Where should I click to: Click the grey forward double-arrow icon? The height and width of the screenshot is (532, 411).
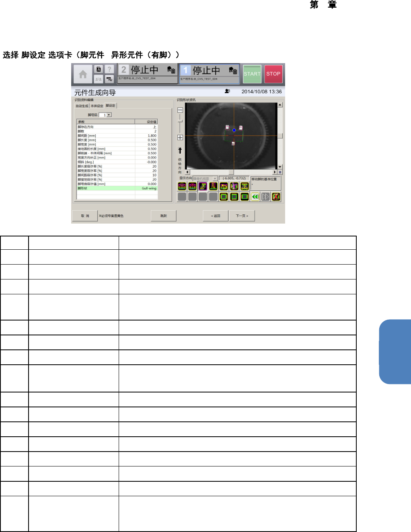[265, 197]
